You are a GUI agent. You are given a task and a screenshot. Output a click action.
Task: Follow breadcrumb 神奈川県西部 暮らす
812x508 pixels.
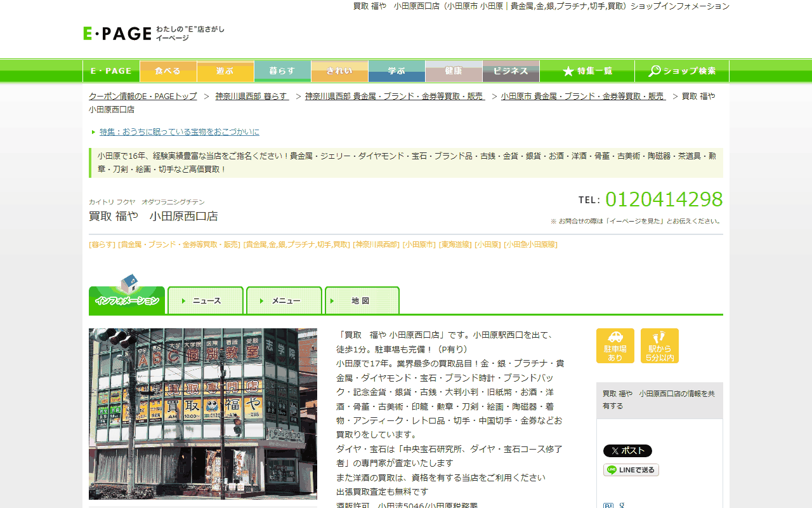coord(252,97)
